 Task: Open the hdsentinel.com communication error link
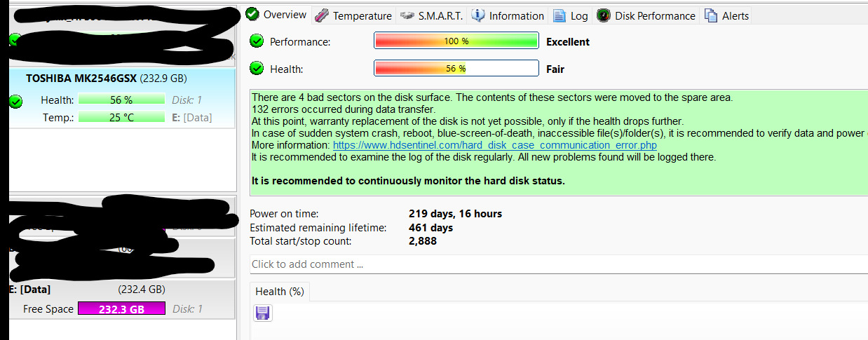pos(494,145)
